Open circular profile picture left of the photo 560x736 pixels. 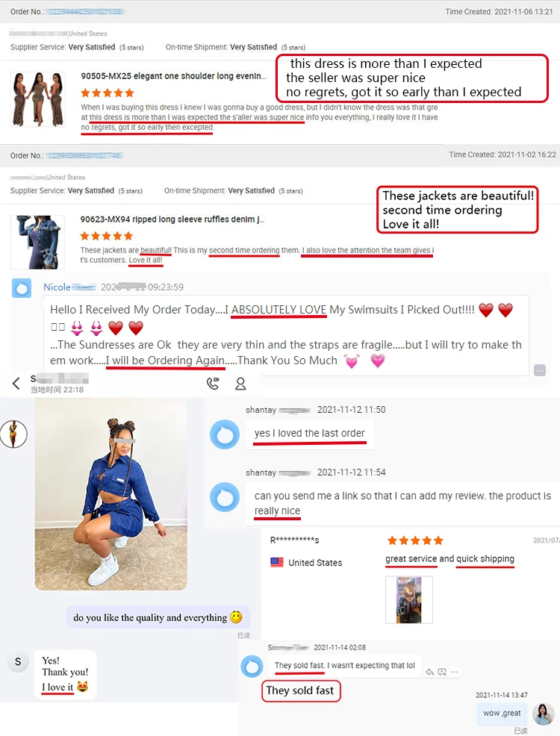13,434
